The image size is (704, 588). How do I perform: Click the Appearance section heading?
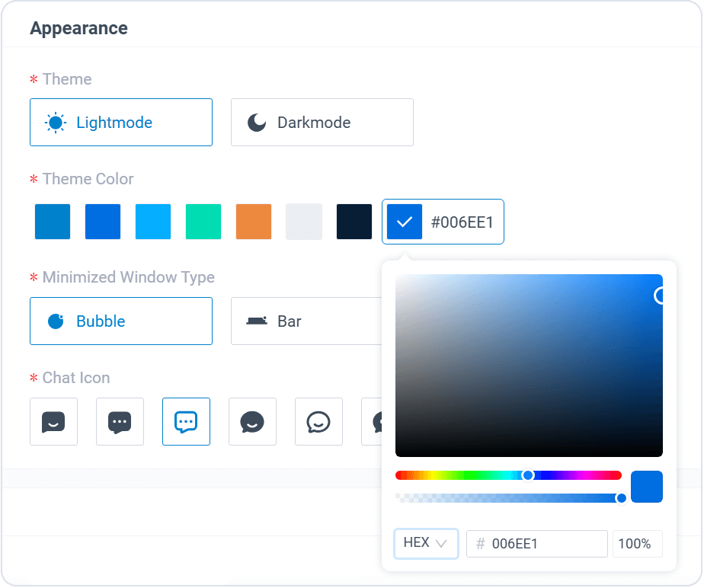click(79, 28)
